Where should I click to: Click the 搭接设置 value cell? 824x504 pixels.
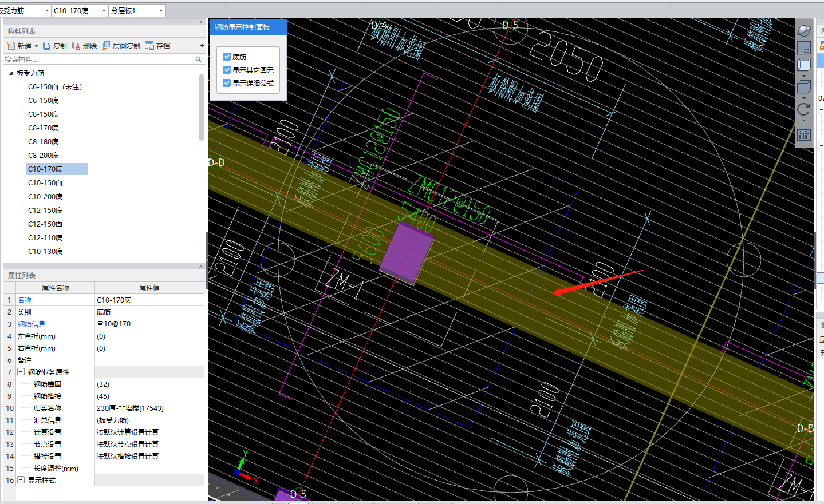point(149,457)
